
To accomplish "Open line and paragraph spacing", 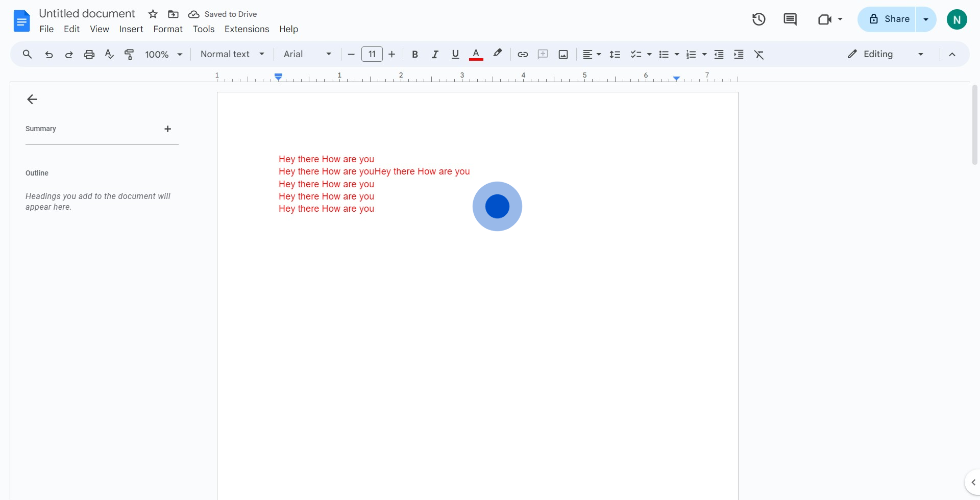I will 615,54.
